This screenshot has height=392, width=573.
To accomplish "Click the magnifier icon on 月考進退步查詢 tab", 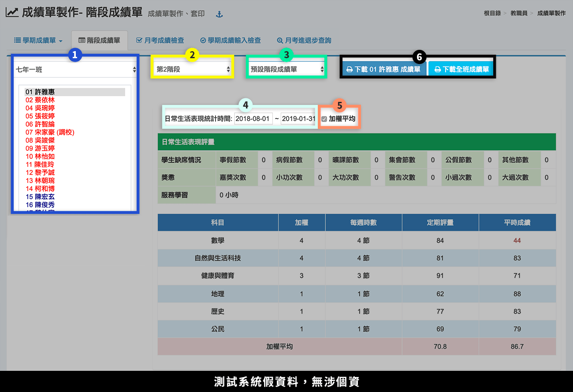I will pyautogui.click(x=279, y=41).
